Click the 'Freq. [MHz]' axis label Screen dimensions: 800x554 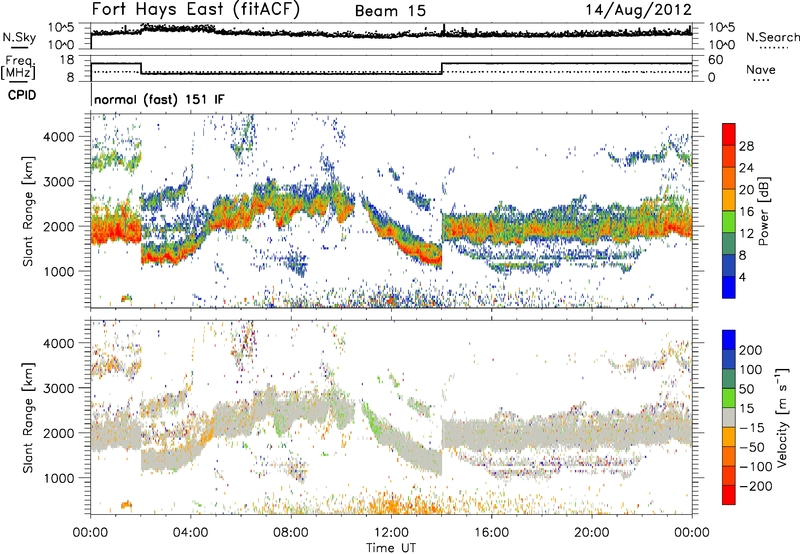point(18,67)
